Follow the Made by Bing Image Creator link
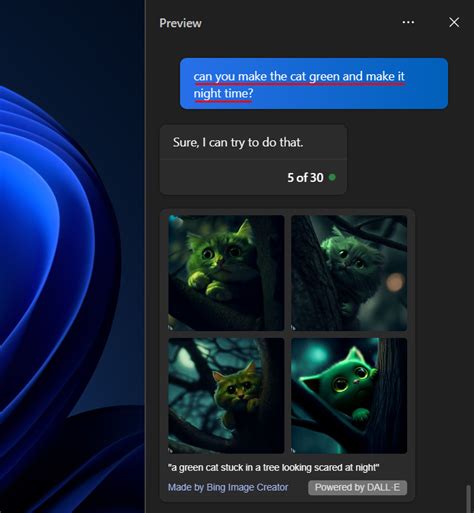 228,487
